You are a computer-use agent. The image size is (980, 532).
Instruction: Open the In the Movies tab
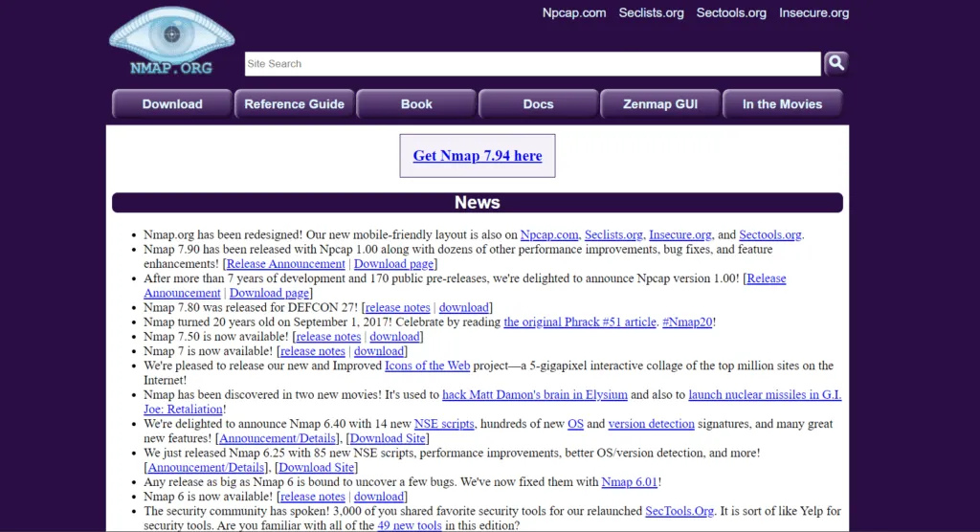click(782, 104)
